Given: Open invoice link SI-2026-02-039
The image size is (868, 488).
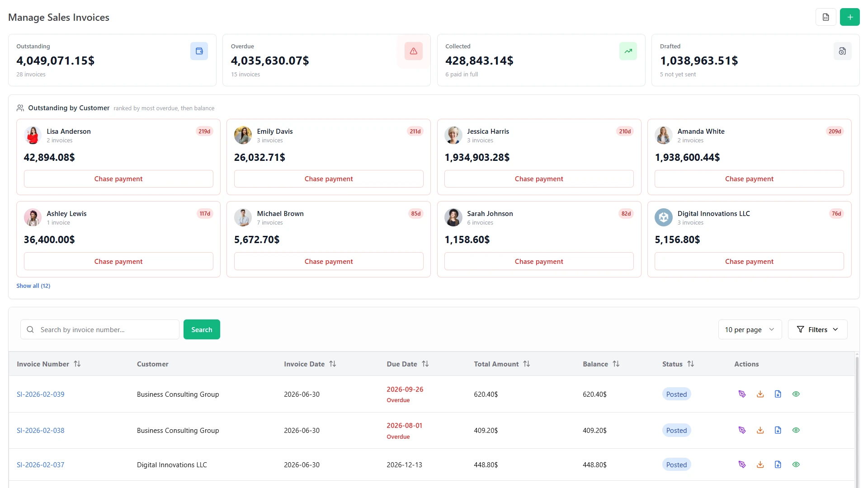Looking at the screenshot, I should pos(41,394).
